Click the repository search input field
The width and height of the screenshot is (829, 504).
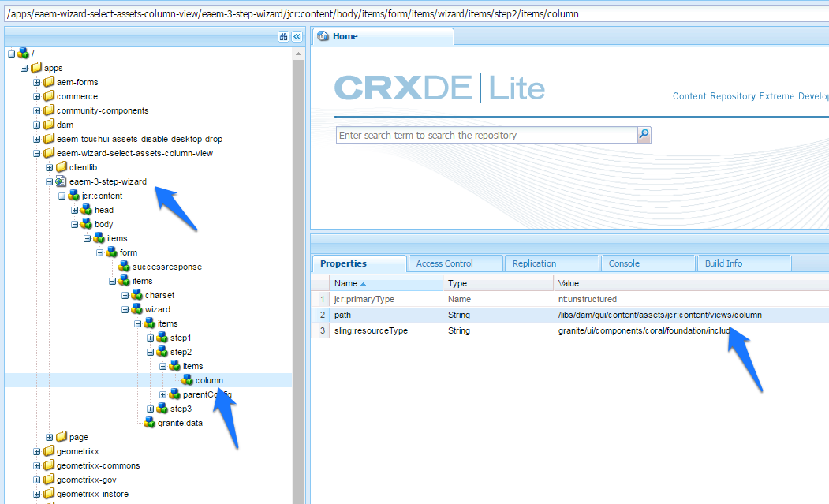(x=487, y=135)
